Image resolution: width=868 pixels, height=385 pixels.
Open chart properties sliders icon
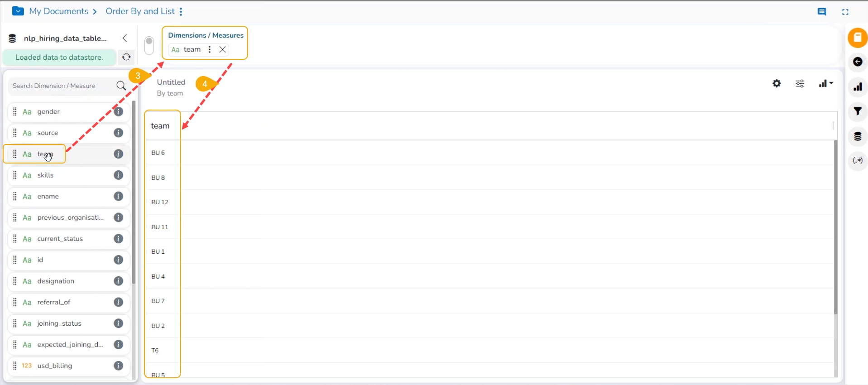click(800, 84)
